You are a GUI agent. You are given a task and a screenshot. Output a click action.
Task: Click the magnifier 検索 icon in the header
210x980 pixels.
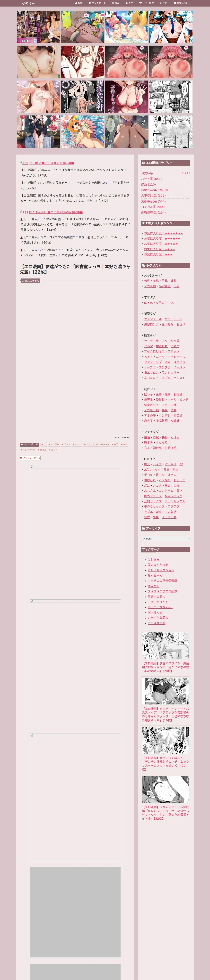[x=113, y=3]
